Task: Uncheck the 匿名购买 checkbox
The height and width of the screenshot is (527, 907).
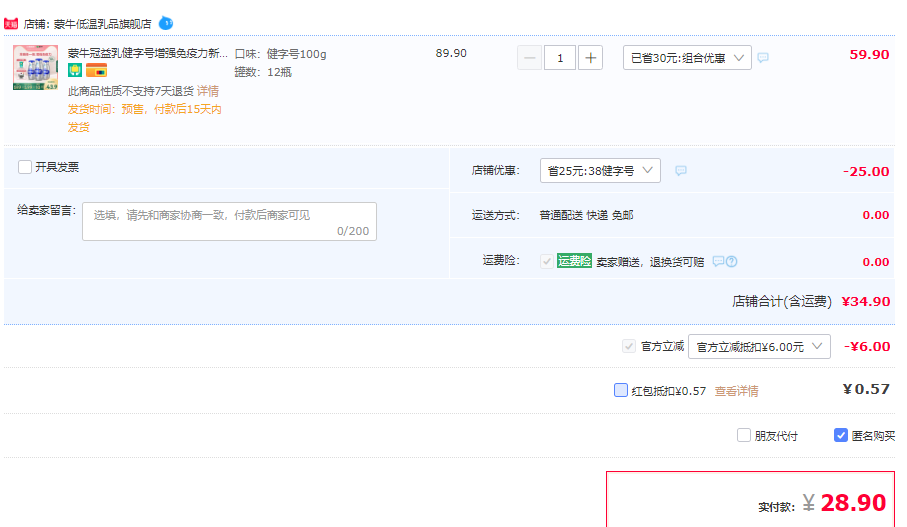Action: (x=841, y=436)
